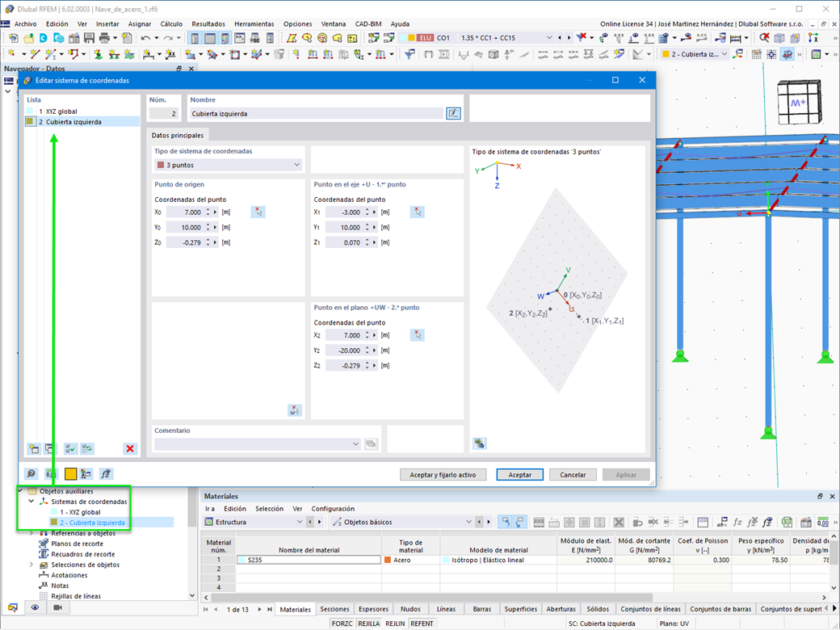Select Planos de recorte in navigator tree
The image size is (840, 630).
[x=78, y=544]
